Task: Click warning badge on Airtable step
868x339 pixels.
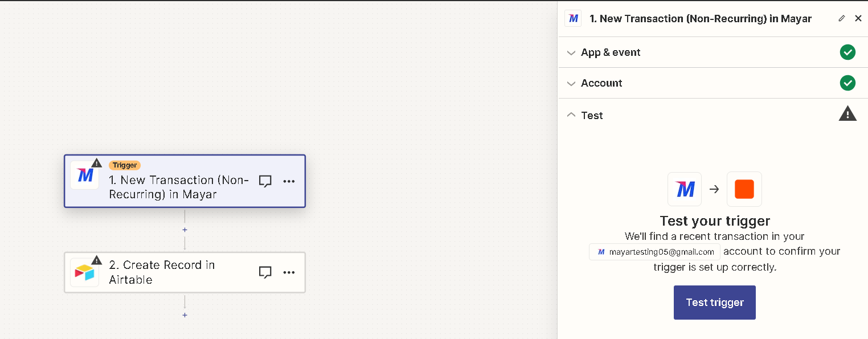Action: 96,260
